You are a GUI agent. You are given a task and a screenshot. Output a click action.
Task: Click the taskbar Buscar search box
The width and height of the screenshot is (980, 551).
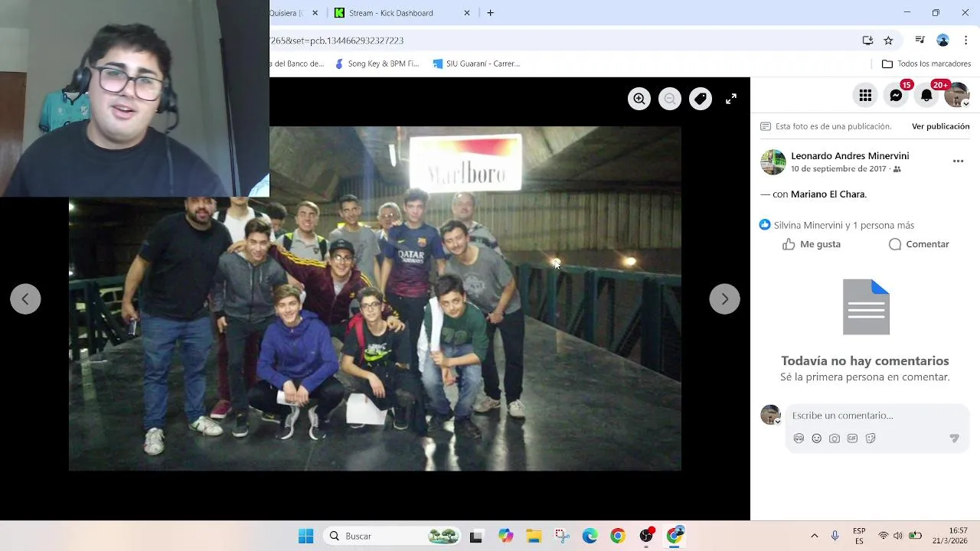392,536
